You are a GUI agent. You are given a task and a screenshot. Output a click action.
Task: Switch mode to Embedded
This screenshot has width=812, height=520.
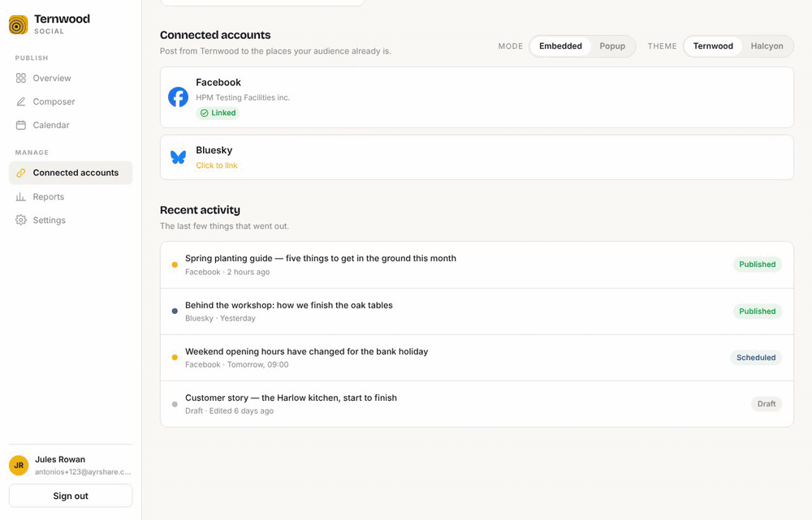tap(560, 46)
